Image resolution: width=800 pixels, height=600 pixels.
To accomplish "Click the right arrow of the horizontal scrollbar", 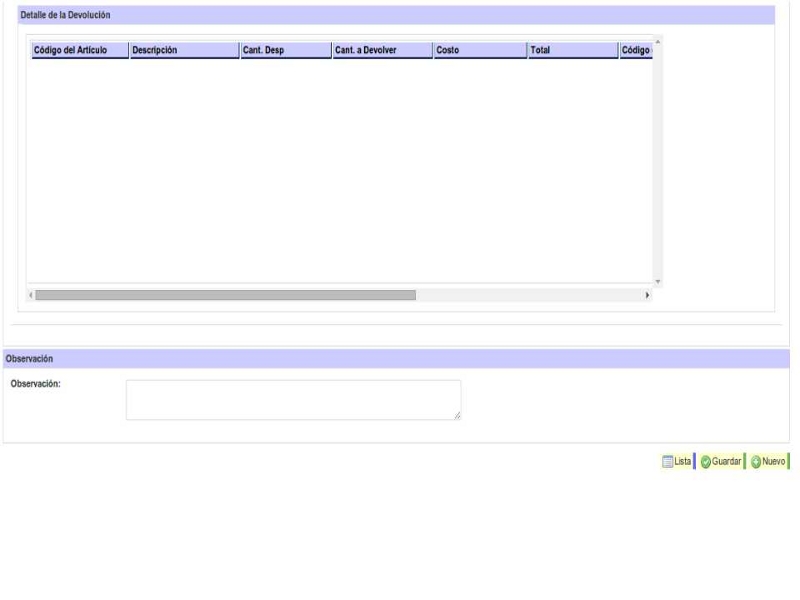I will click(647, 295).
